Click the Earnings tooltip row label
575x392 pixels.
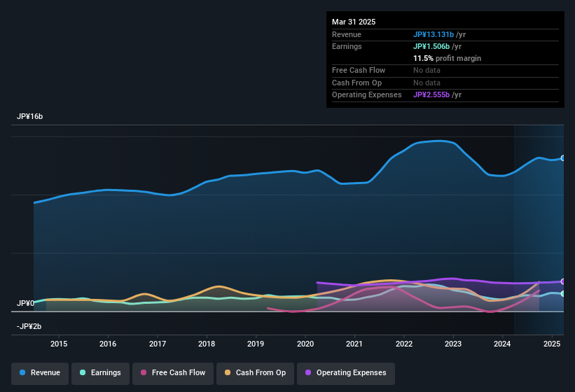tap(347, 46)
